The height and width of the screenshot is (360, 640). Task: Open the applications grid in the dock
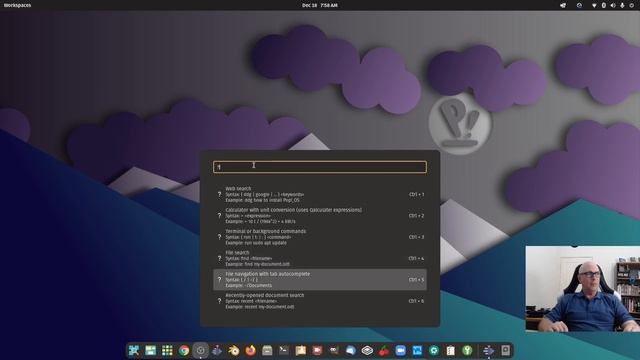click(x=167, y=350)
